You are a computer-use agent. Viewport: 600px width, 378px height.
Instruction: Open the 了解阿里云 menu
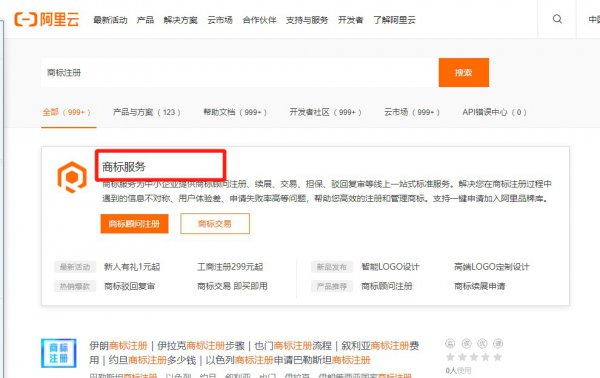(x=394, y=20)
